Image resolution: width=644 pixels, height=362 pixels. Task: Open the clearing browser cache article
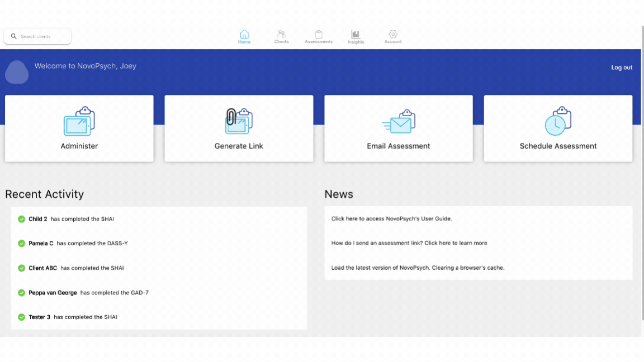(x=418, y=268)
